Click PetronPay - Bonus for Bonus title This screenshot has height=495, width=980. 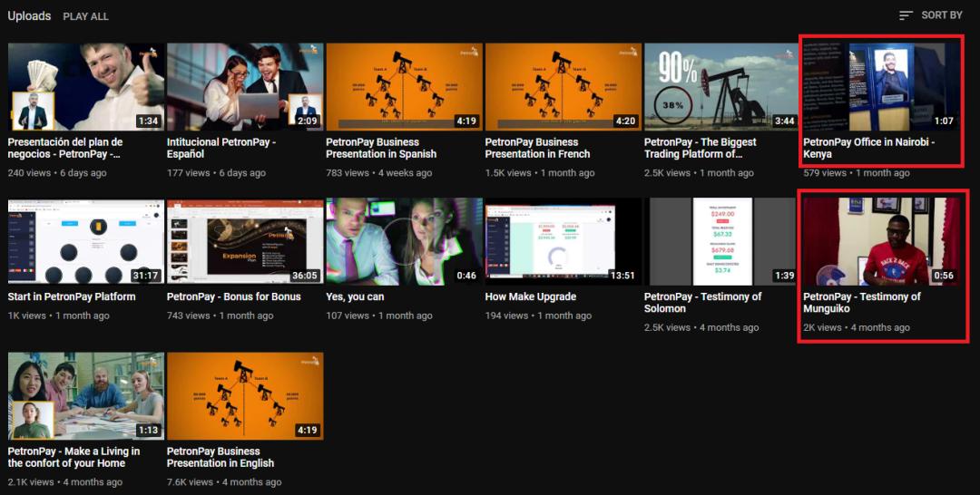[234, 296]
